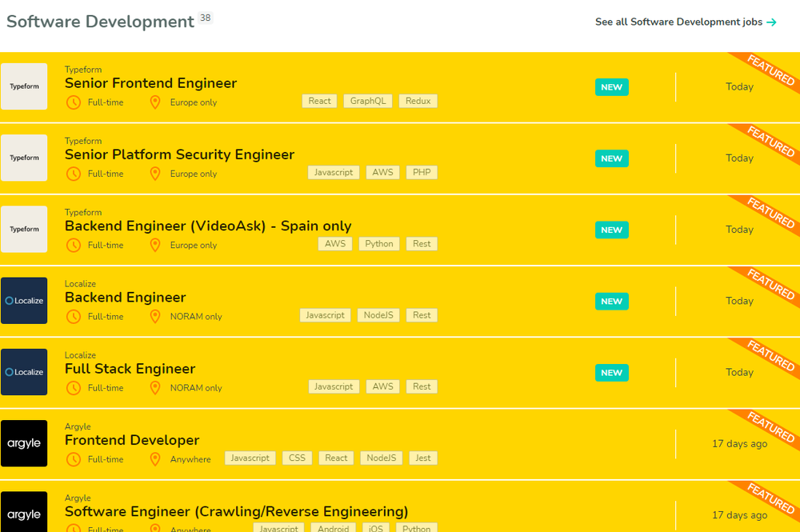
Task: Click the location pin in the Senior Platform Security Engineer row
Action: [155, 174]
